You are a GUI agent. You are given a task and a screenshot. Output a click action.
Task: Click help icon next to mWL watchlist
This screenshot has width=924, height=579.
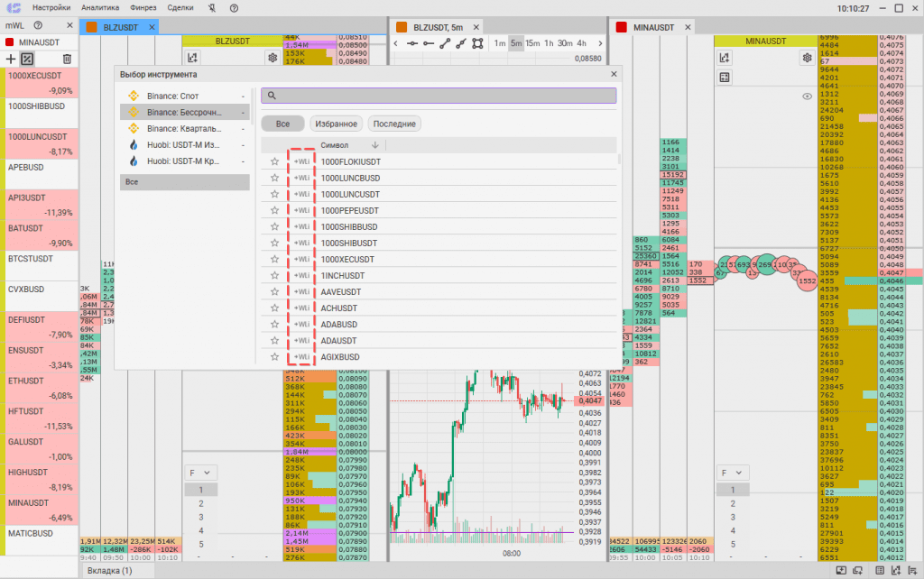(38, 25)
